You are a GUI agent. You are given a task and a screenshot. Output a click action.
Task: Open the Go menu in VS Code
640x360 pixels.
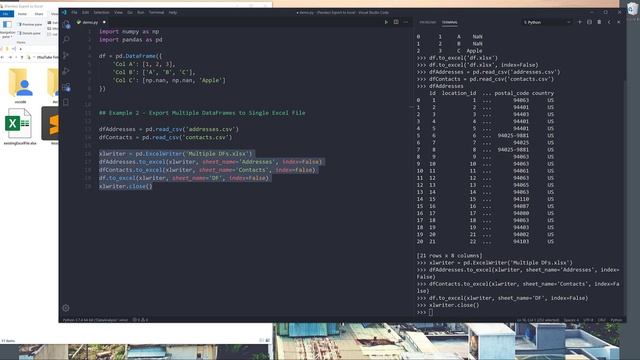click(x=130, y=13)
